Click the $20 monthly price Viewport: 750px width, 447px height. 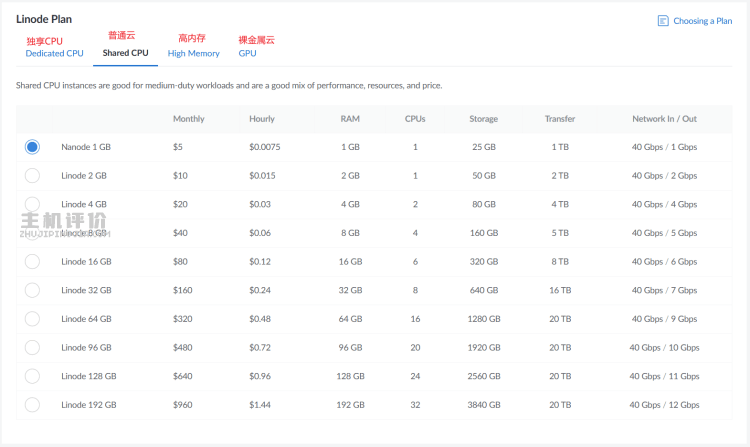pyautogui.click(x=180, y=204)
